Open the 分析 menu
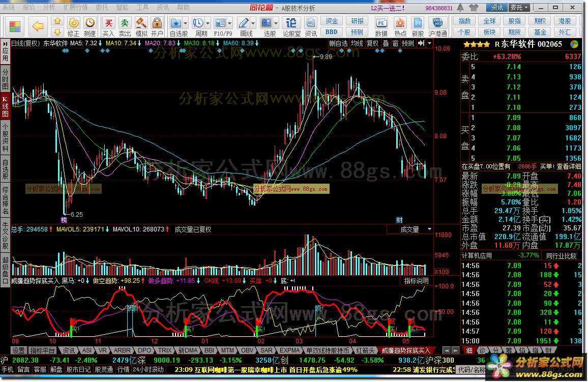 [49, 8]
